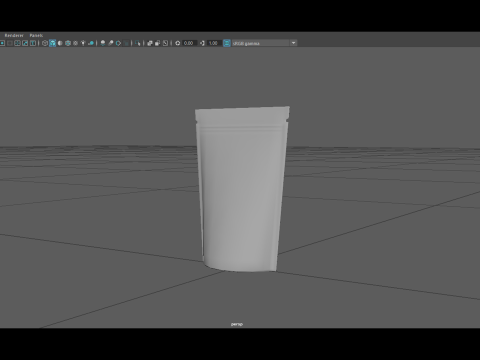Enable use default material half-sphere icon
This screenshot has height=360, width=480.
tap(60, 43)
